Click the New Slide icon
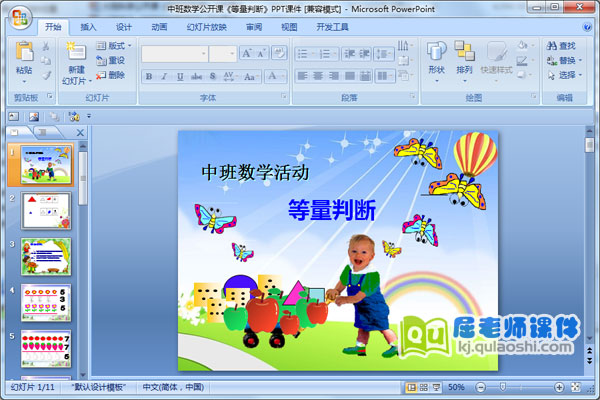 pyautogui.click(x=76, y=51)
